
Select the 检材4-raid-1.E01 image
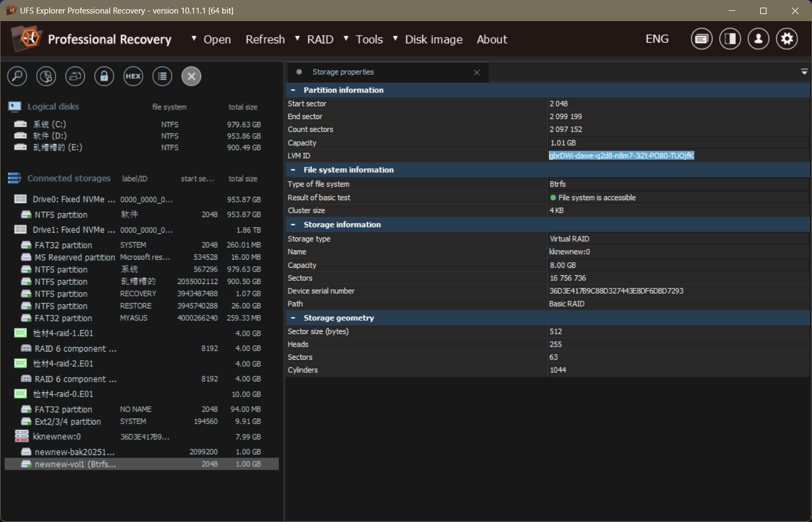point(142,333)
